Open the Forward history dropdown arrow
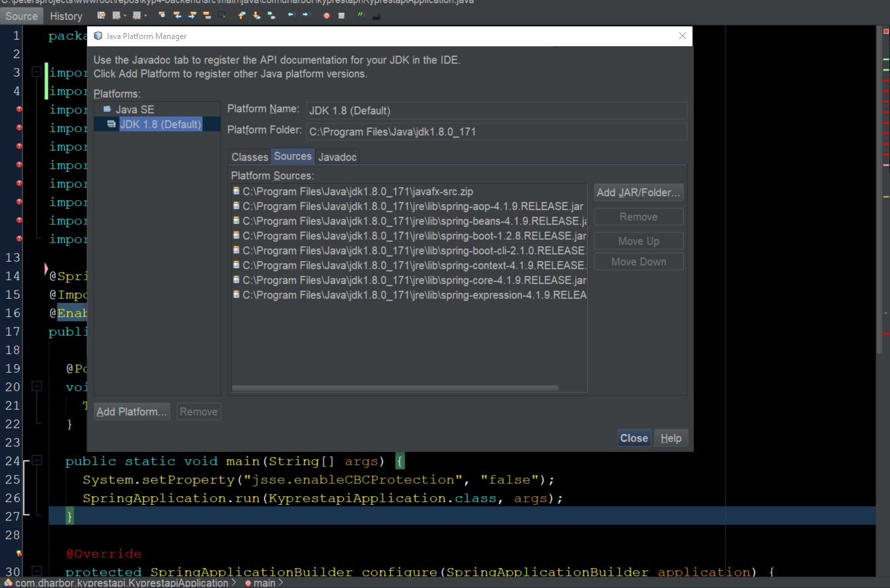Viewport: 890px width, 588px height. pyautogui.click(x=145, y=15)
